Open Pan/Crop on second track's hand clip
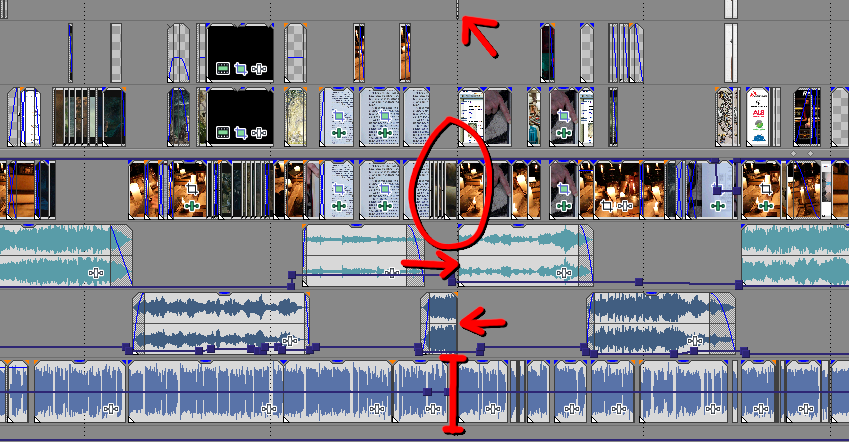This screenshot has height=442, width=849. [x=564, y=116]
